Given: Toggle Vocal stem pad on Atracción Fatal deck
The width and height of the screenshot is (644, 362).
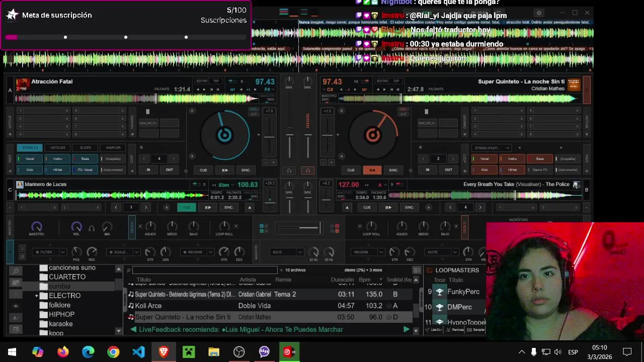Looking at the screenshot, I should [30, 159].
